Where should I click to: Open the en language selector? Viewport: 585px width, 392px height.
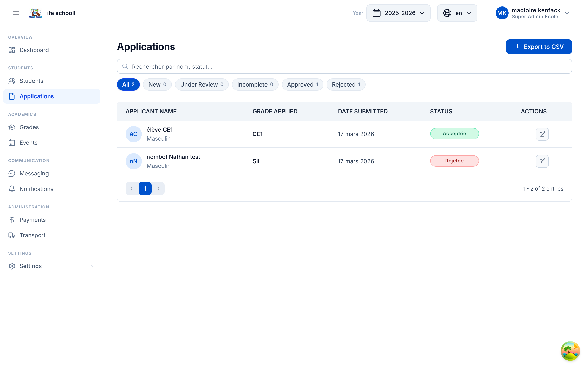[x=457, y=13]
